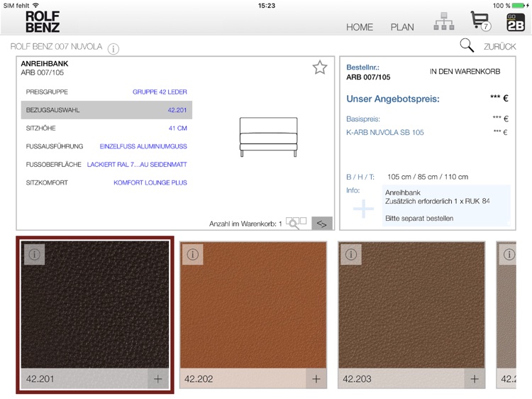Screen dimensions: 532x399
Task: Show info for leather swatch 42.202
Action: point(193,254)
